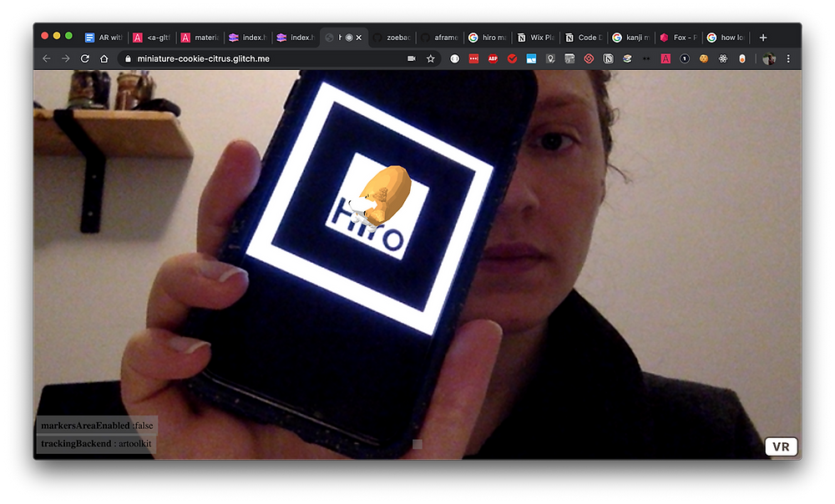Click the yellow minimize window button
The image size is (835, 504).
(x=57, y=36)
